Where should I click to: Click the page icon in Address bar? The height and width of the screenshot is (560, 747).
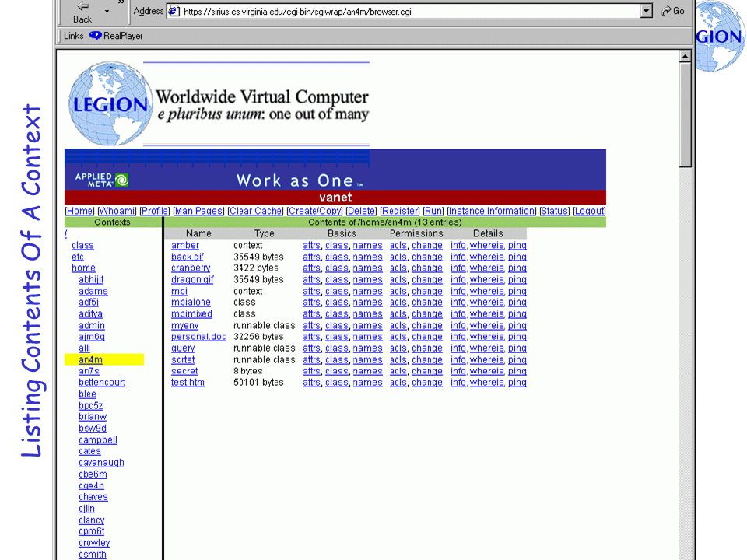[x=174, y=11]
